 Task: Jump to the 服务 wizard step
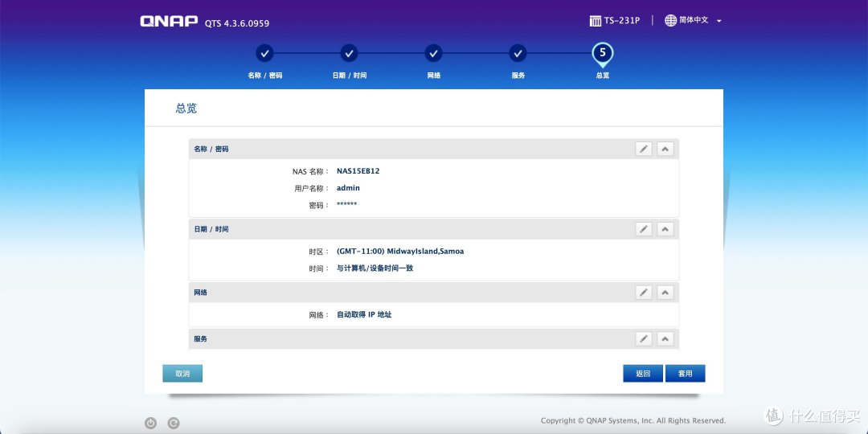click(x=518, y=54)
